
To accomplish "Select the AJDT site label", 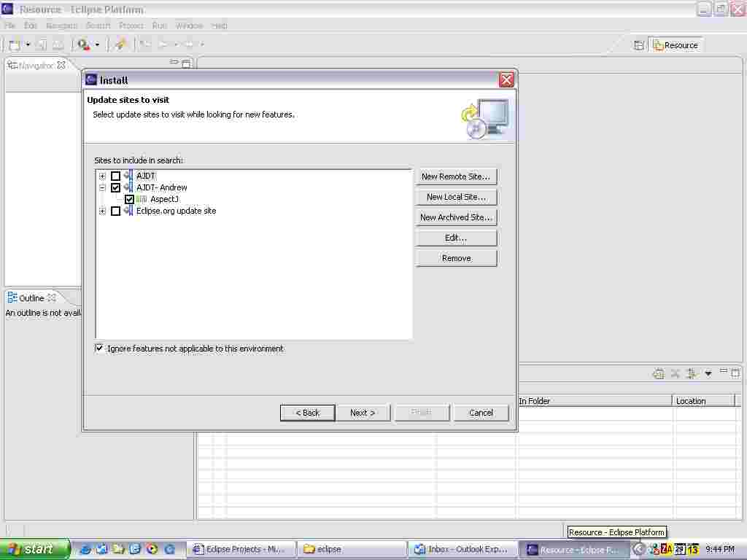I will [x=146, y=176].
